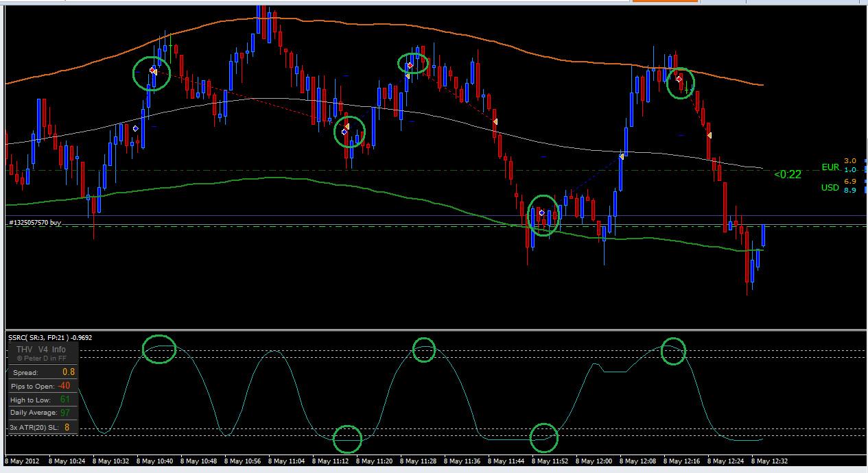Click the cyan 8.9 USD strength value
The height and width of the screenshot is (473, 868).
pos(849,190)
